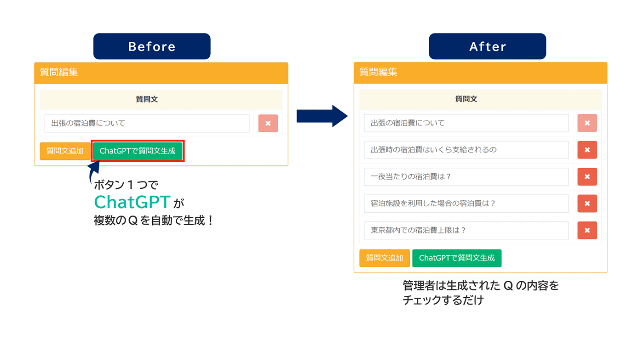Viewport: 644px width, 340px height.
Task: Click ChatGPTで質問文生成 in the After panel
Action: [x=457, y=258]
